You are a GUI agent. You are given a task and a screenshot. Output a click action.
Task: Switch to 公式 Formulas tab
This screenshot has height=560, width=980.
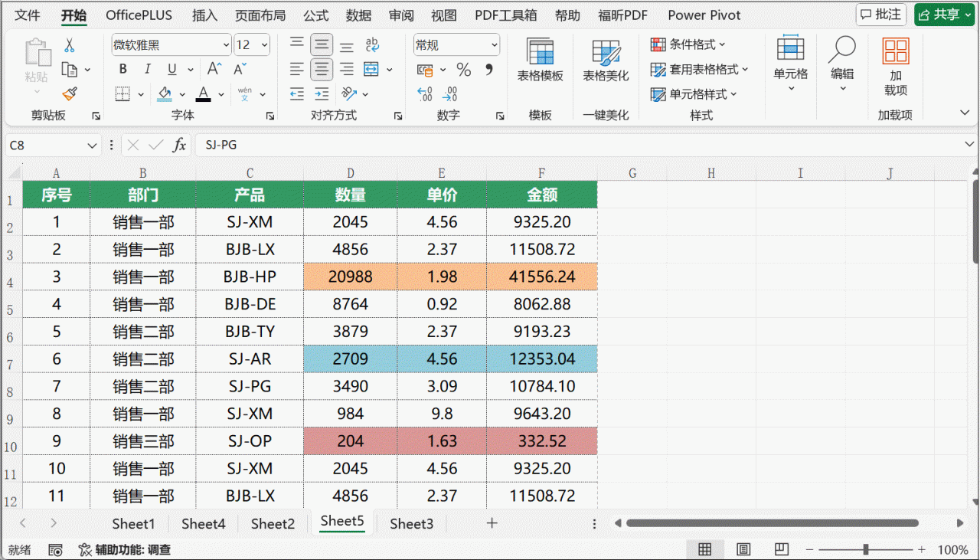tap(315, 15)
